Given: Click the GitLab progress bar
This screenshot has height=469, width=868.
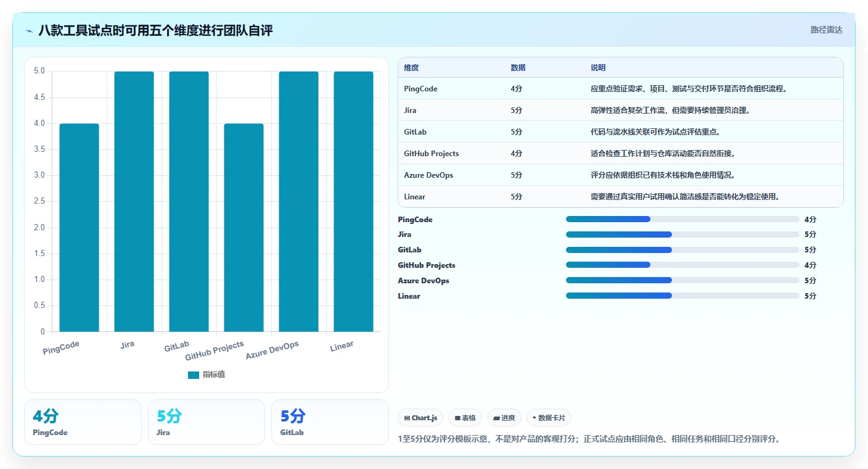Looking at the screenshot, I should tap(682, 250).
